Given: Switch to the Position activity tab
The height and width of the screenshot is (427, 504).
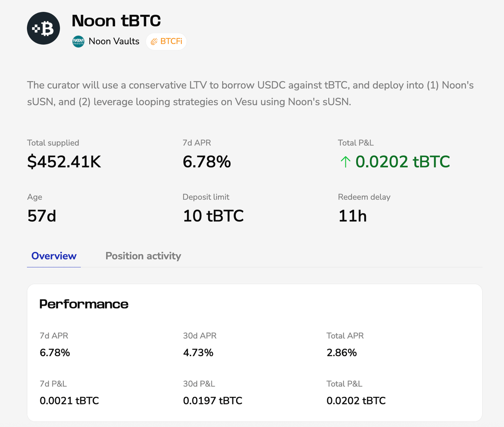Looking at the screenshot, I should coord(143,256).
